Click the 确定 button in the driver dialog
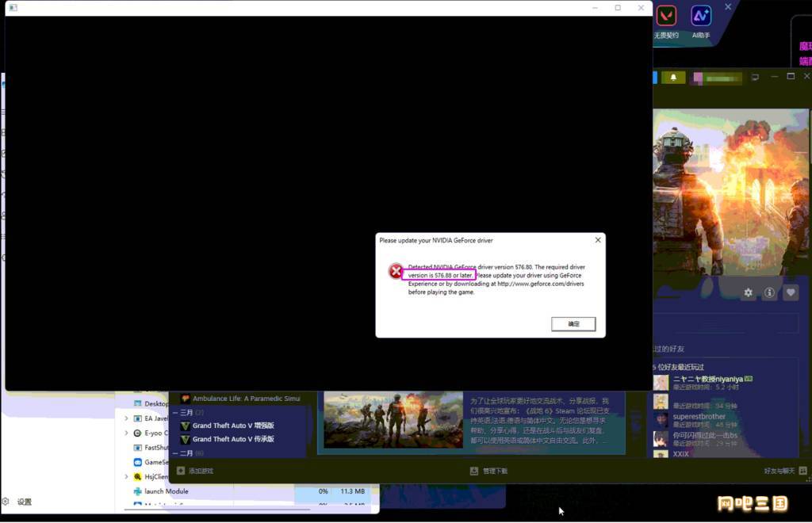The width and height of the screenshot is (812, 523). [x=573, y=324]
